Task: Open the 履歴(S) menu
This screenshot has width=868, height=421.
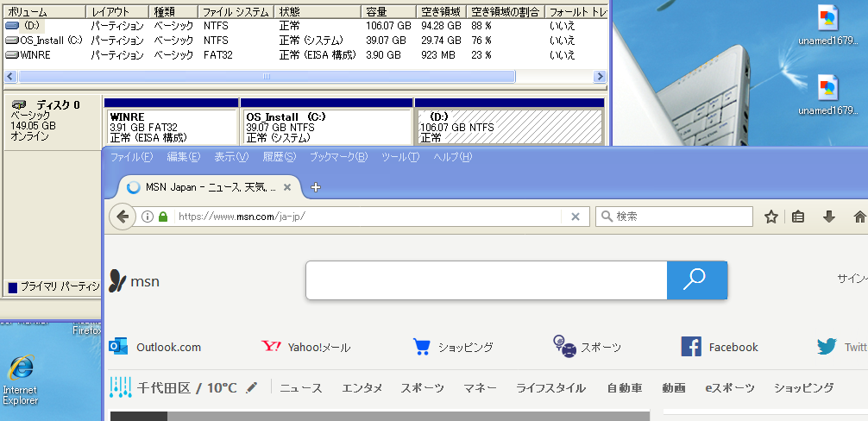Action: (279, 157)
